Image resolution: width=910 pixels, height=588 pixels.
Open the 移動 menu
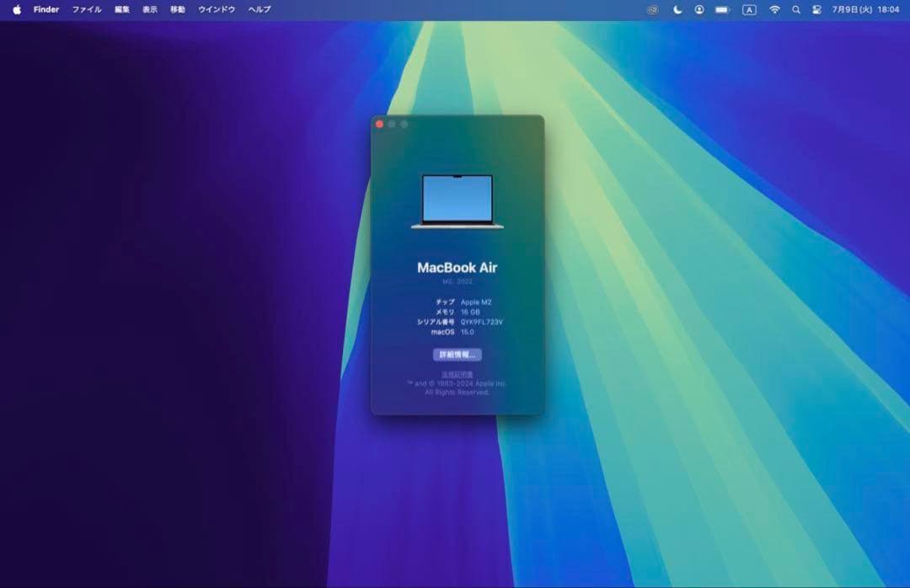[x=178, y=10]
